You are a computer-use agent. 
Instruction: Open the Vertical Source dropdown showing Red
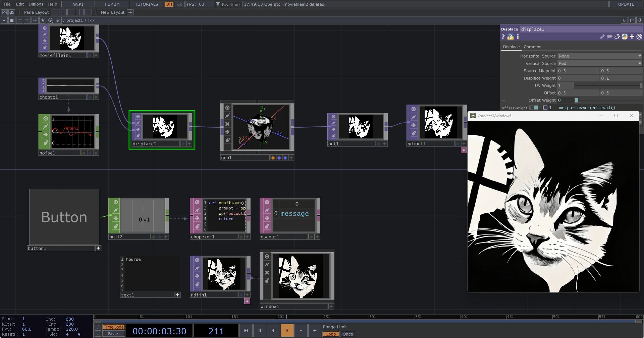599,63
